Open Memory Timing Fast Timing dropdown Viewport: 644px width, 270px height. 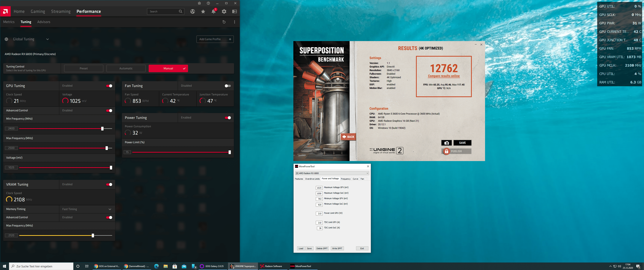(x=87, y=209)
